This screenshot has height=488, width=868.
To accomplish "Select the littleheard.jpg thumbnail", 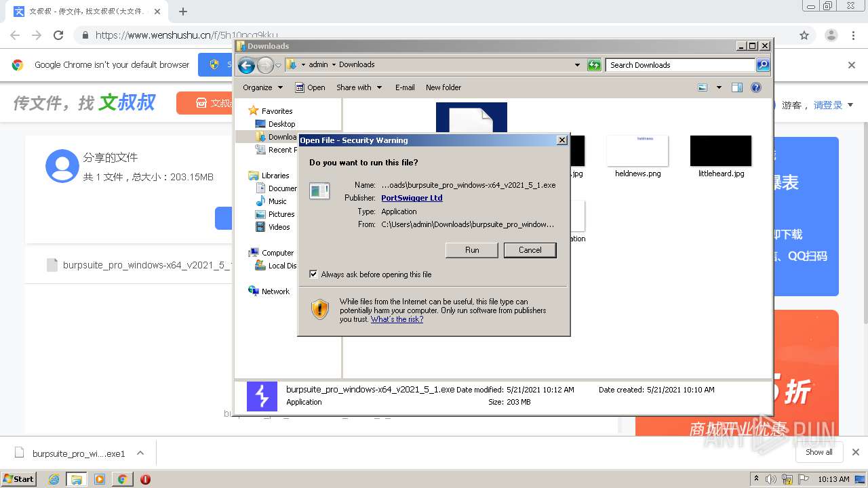I will point(721,150).
